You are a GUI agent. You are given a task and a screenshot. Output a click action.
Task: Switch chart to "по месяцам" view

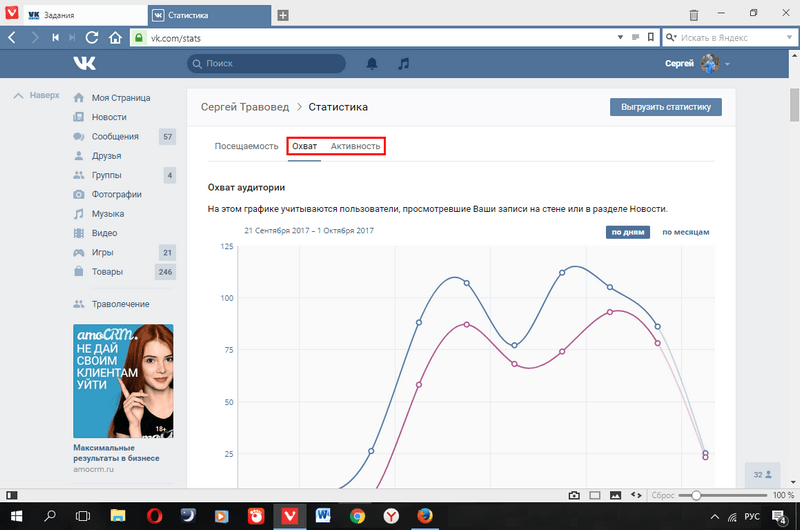click(685, 232)
